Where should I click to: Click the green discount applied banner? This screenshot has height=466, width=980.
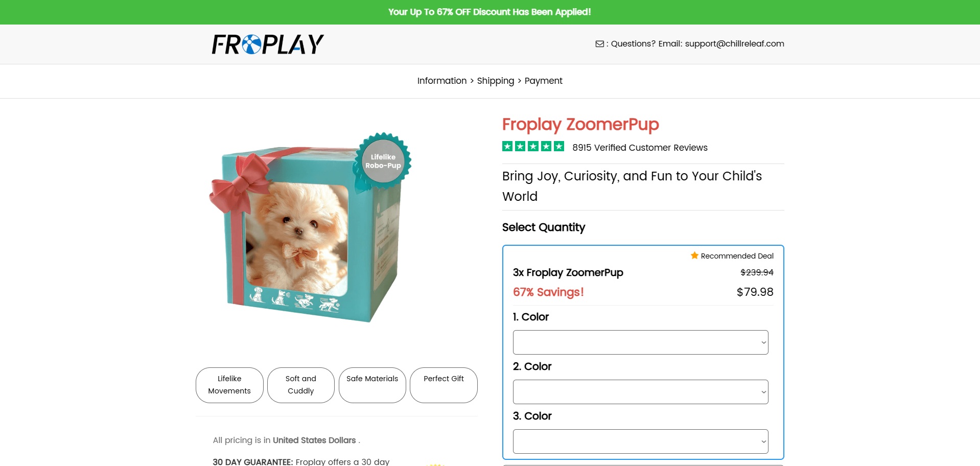pos(489,12)
